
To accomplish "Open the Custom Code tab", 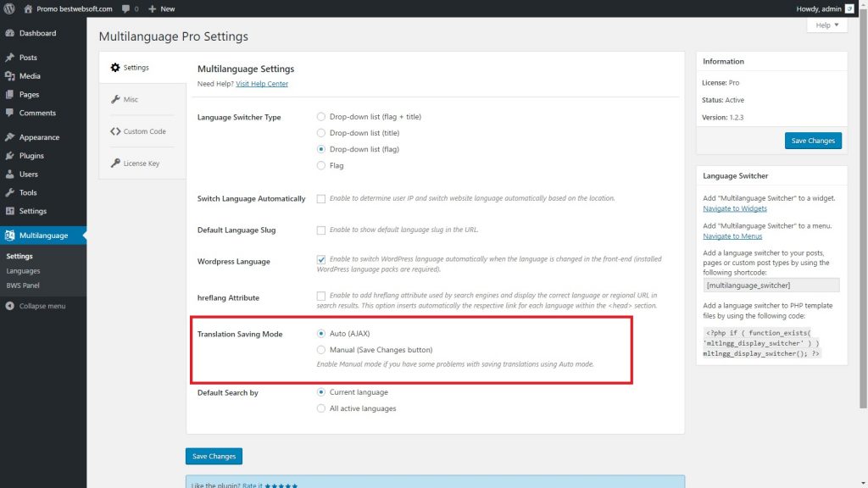I will tap(142, 131).
